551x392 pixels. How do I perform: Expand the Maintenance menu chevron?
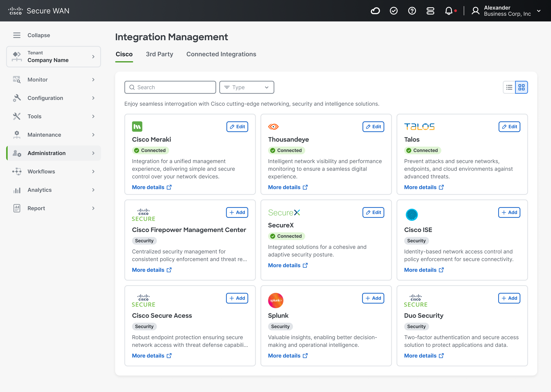click(x=93, y=135)
